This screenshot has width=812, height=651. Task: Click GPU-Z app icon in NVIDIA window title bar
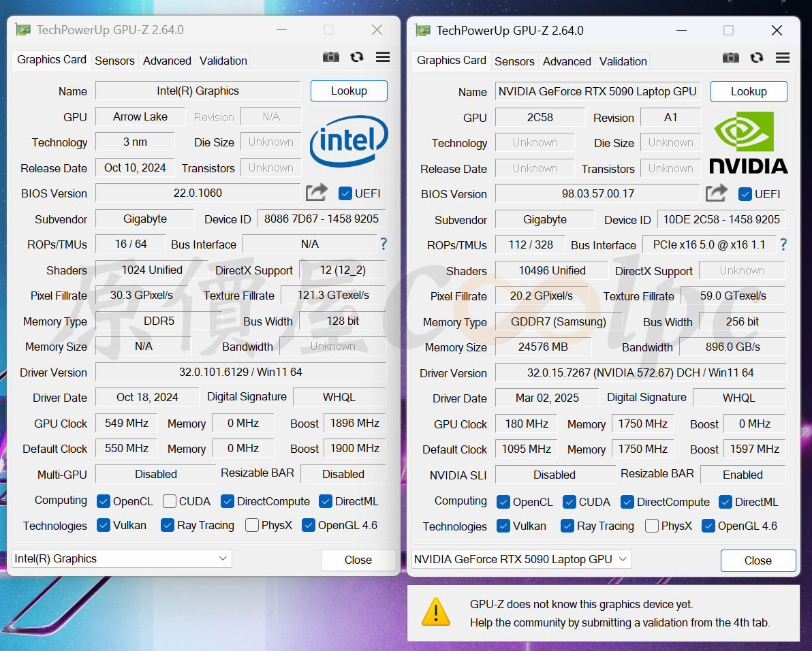coord(422,30)
